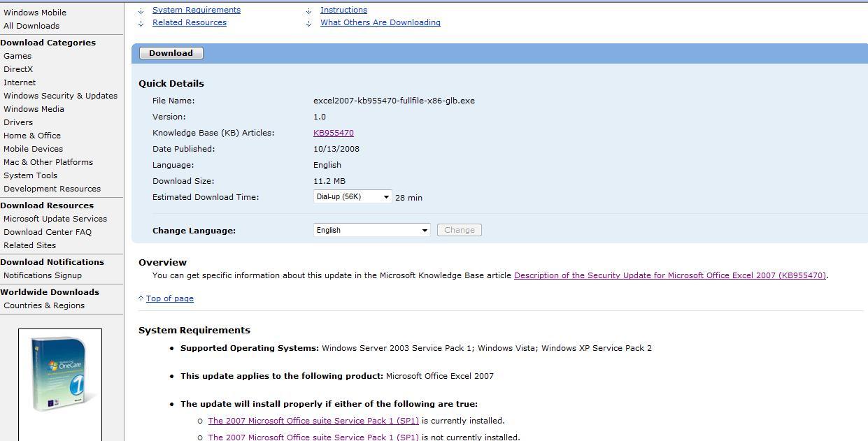Open the 2007 Office suite Service Pack 1 link
The height and width of the screenshot is (441, 868).
point(313,420)
